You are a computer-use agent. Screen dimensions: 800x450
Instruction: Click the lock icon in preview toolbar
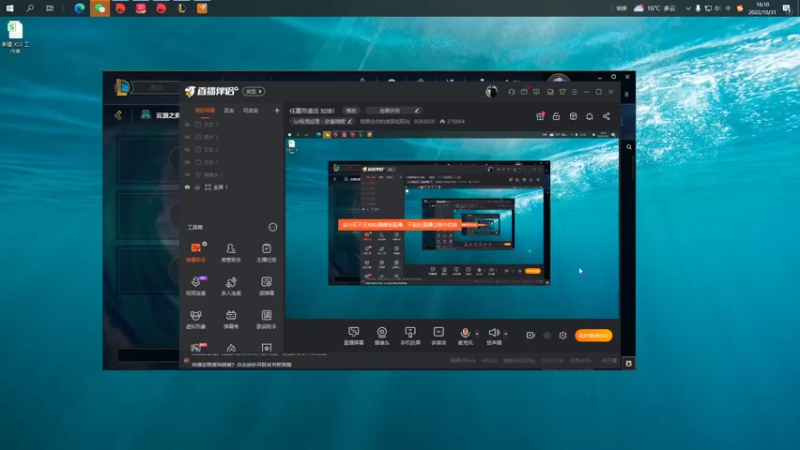[557, 116]
